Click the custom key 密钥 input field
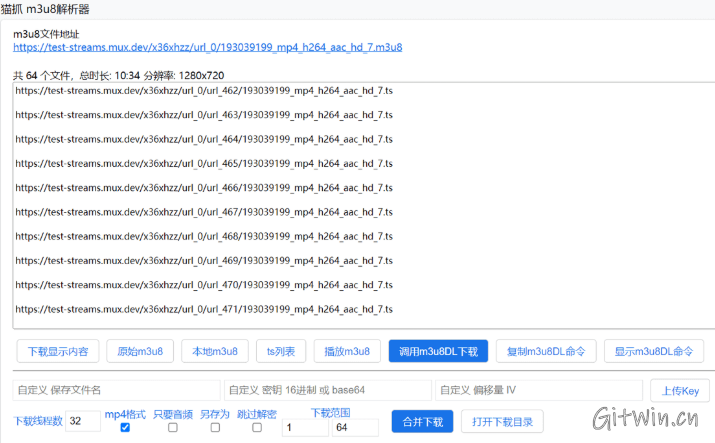 327,390
